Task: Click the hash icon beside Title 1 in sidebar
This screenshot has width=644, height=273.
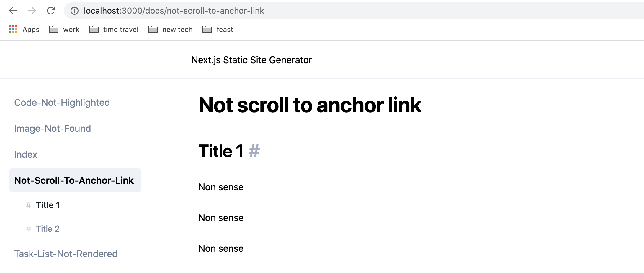Action: click(x=28, y=204)
